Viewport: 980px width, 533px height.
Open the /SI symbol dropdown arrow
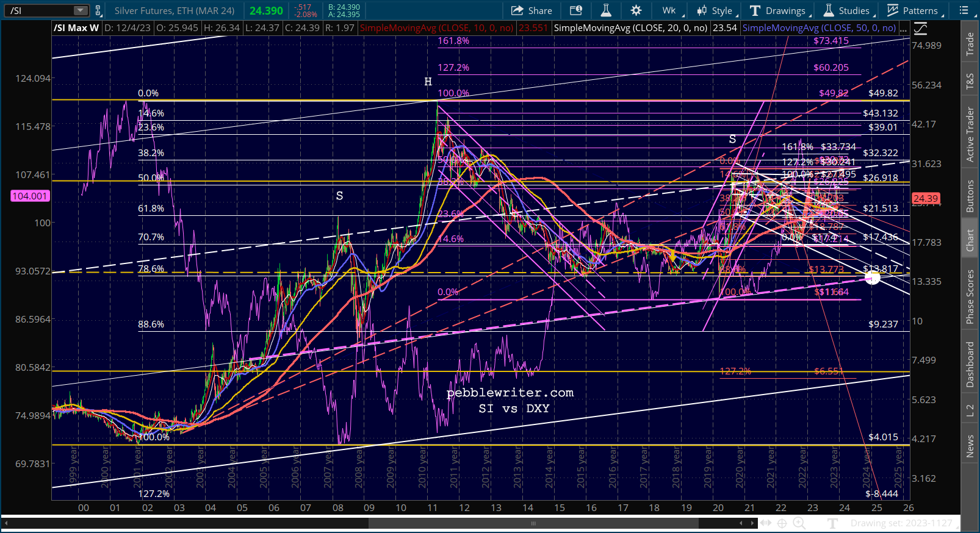(81, 10)
